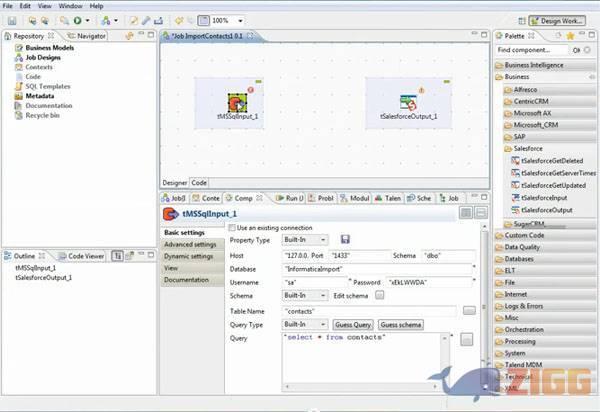600x412 pixels.
Task: Open the Window menu
Action: [x=70, y=6]
